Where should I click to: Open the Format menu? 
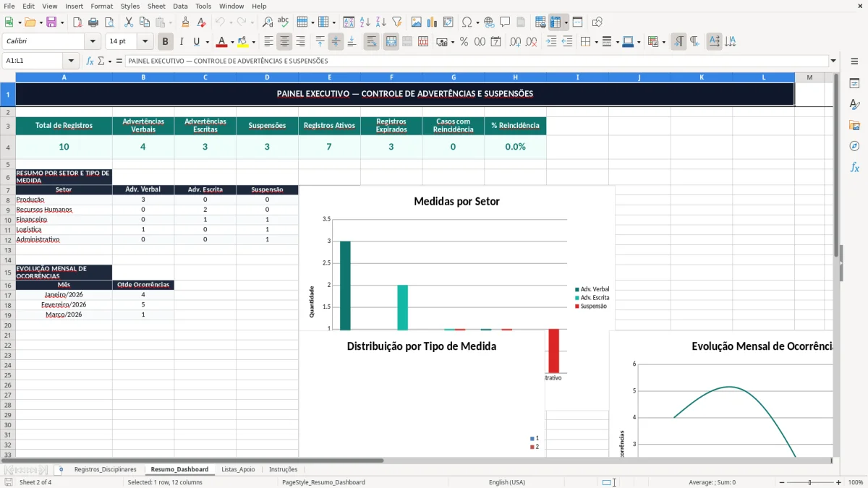pyautogui.click(x=101, y=6)
